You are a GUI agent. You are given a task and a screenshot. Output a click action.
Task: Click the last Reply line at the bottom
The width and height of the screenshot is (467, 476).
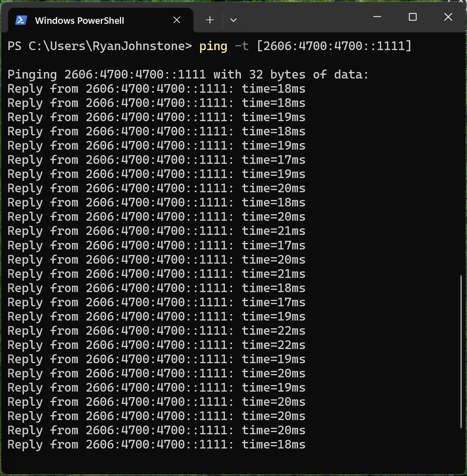click(x=156, y=445)
